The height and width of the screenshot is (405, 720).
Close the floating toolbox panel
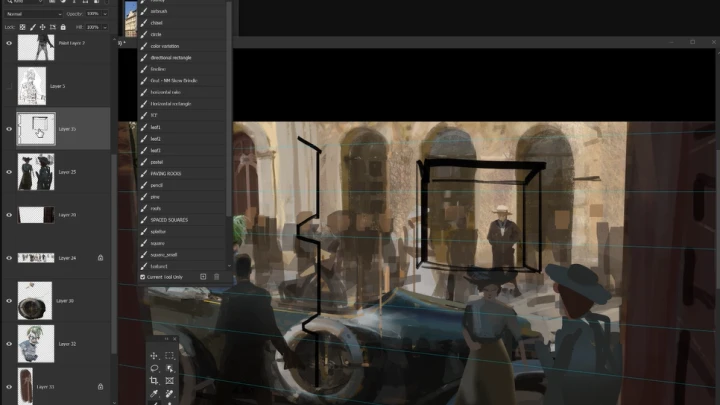[x=174, y=339]
